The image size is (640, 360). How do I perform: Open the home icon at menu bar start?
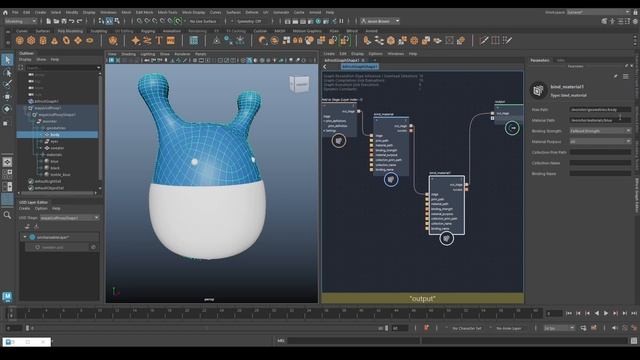coord(5,12)
